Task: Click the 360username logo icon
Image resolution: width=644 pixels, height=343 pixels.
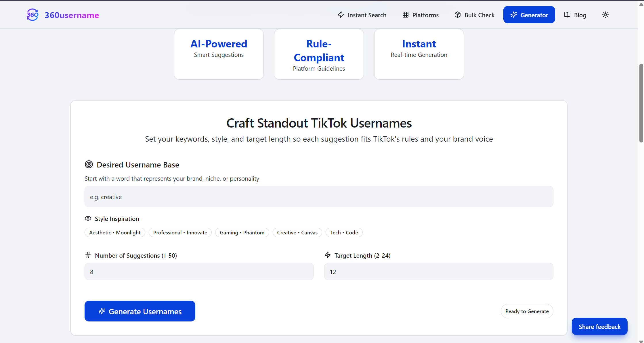Action: tap(33, 15)
